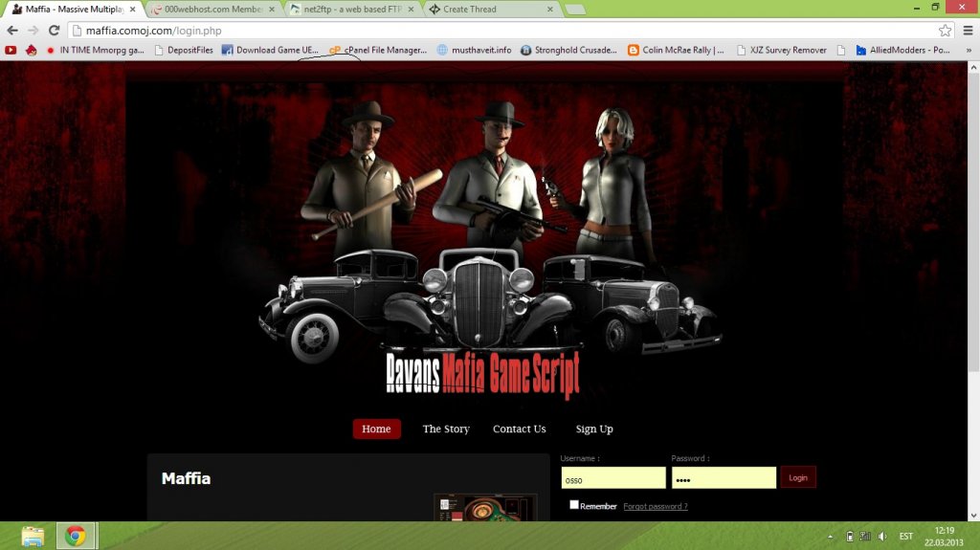Open the volume speaker tray icon
The width and height of the screenshot is (980, 550).
(882, 537)
